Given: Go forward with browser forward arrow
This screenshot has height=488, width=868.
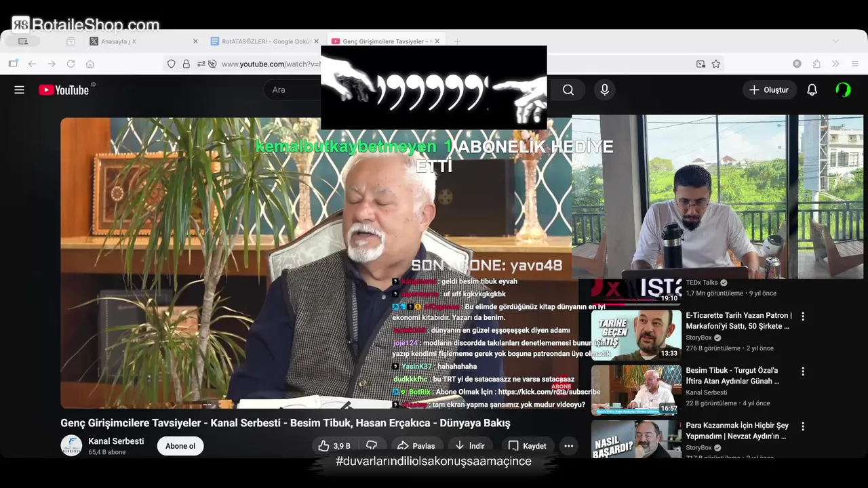Looking at the screenshot, I should [x=52, y=64].
